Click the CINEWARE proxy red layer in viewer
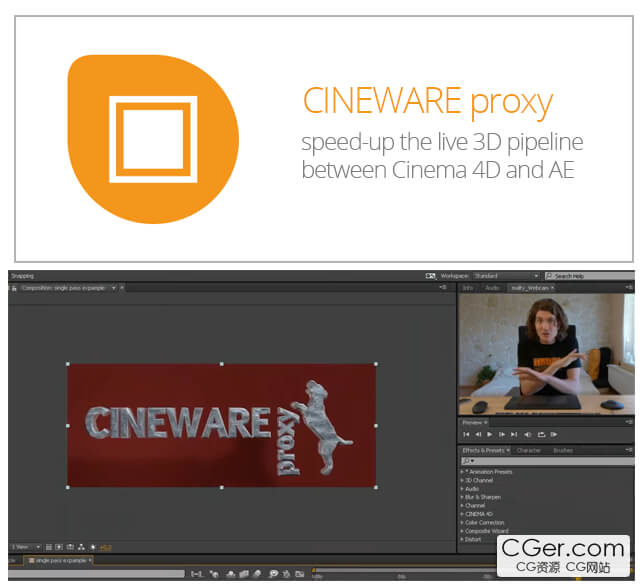640x587 pixels. coord(222,425)
